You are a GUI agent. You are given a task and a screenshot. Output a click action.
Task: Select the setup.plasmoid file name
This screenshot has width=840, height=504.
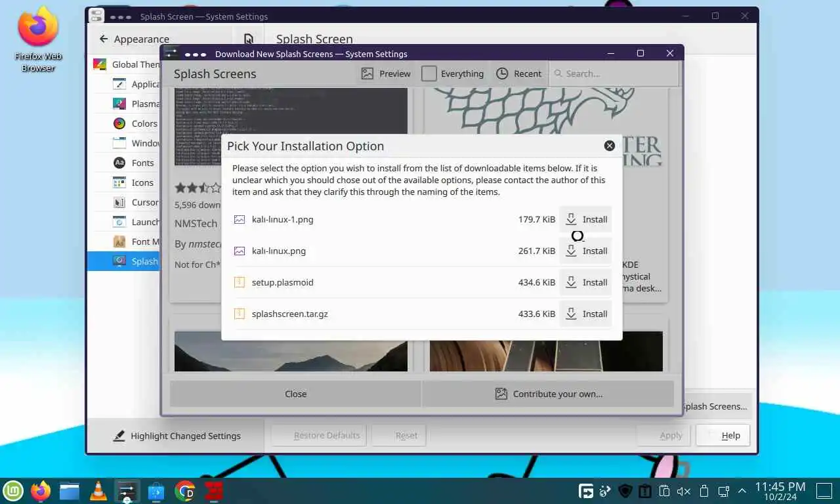point(283,282)
